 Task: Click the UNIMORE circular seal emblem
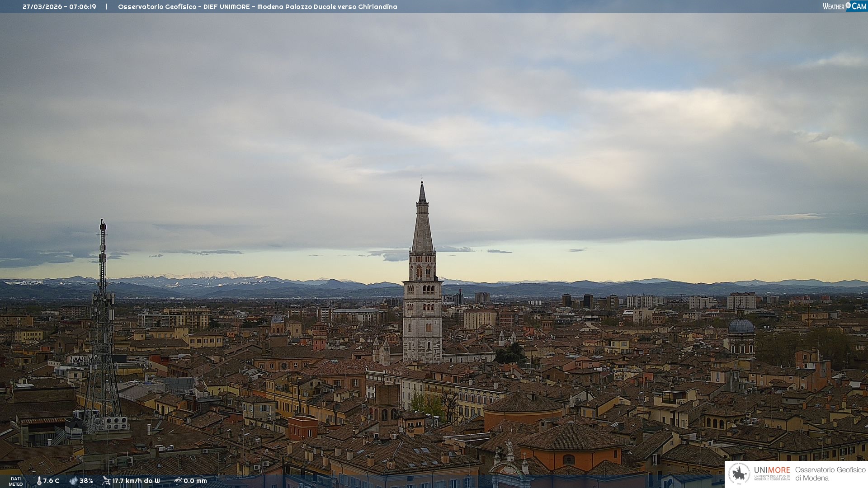pyautogui.click(x=740, y=474)
